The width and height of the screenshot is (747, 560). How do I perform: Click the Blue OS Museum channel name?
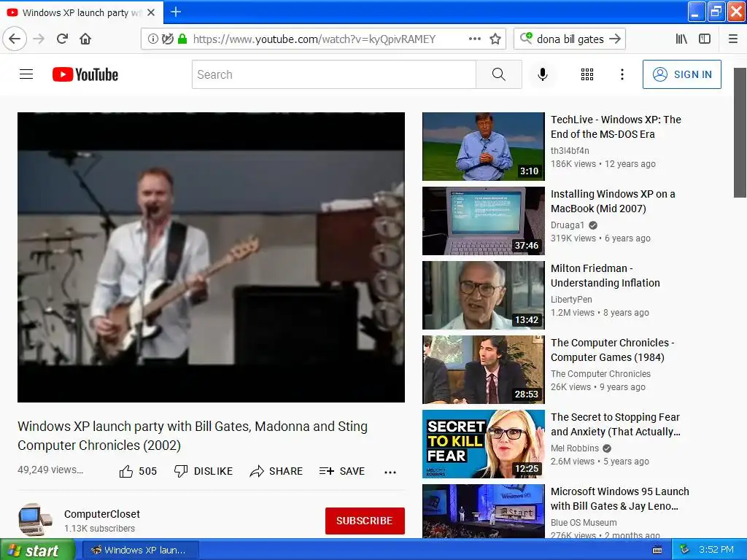click(584, 522)
